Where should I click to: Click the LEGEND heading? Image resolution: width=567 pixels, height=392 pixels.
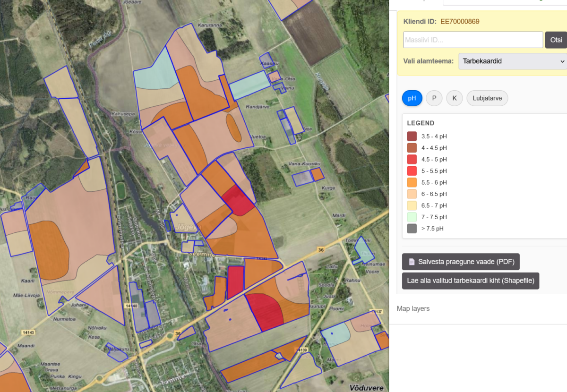(421, 123)
